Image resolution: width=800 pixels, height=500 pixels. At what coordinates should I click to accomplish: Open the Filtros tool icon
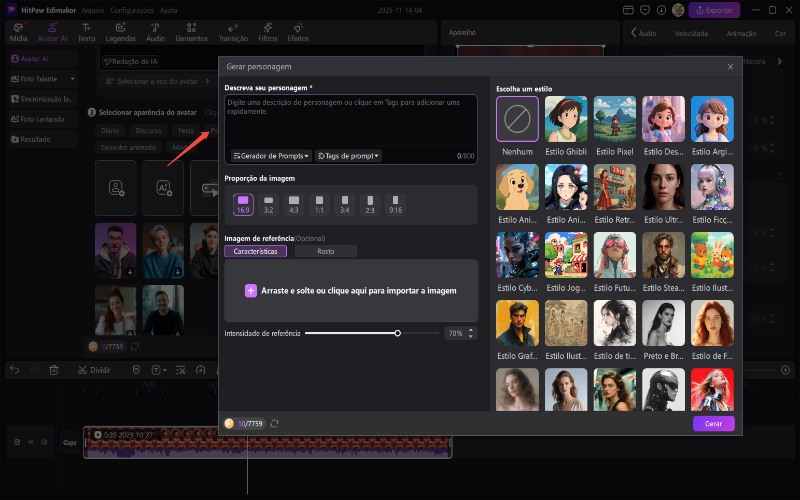point(267,27)
